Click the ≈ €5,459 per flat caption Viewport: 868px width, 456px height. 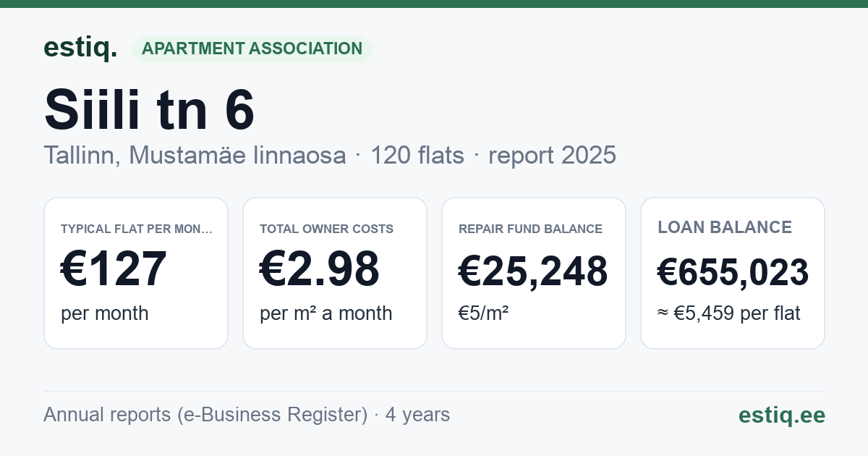[728, 313]
